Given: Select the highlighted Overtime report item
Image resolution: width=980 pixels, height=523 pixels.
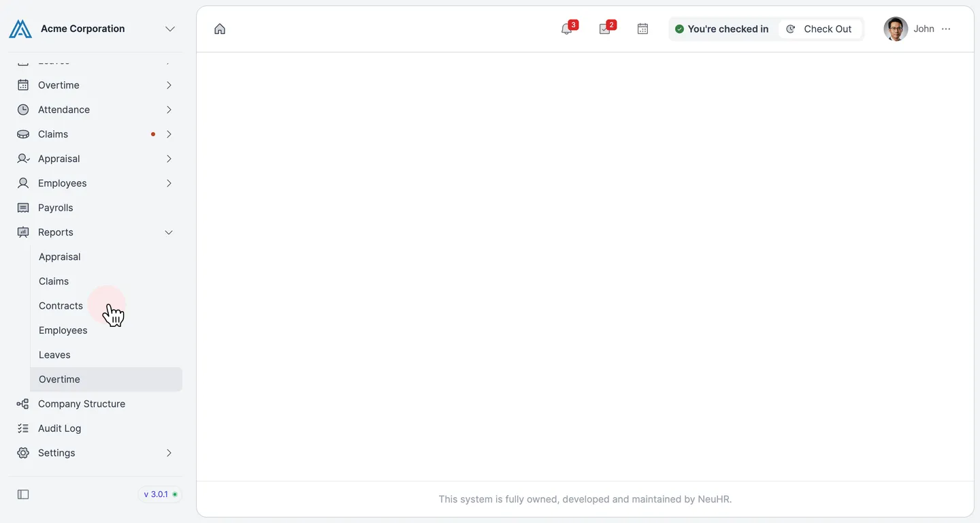Looking at the screenshot, I should pyautogui.click(x=106, y=379).
